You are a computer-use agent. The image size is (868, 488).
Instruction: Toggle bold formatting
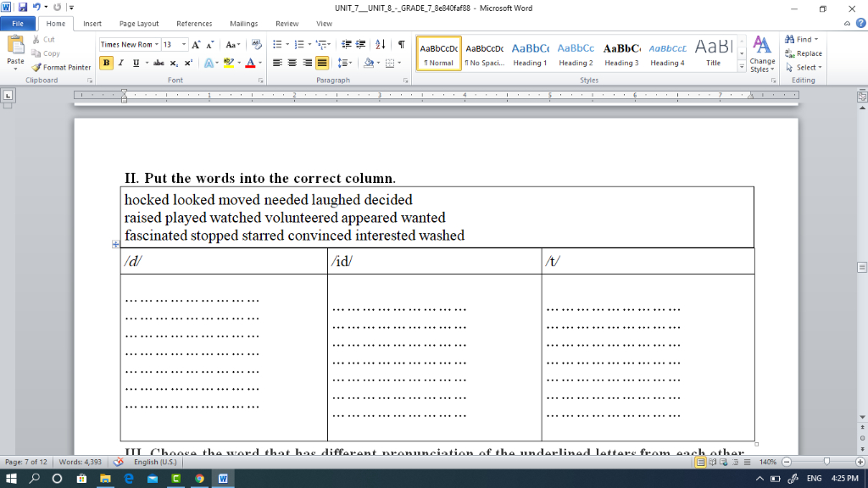pyautogui.click(x=106, y=63)
